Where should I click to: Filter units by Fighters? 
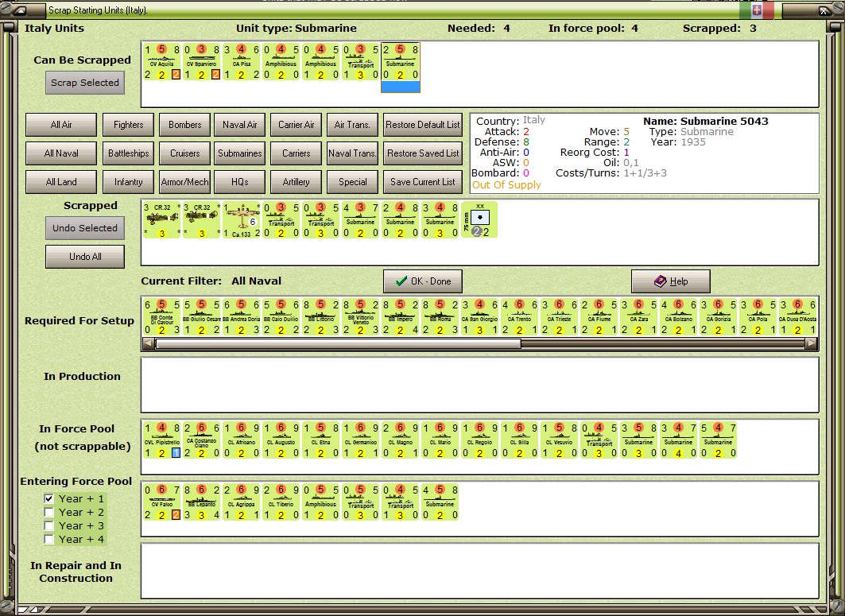[128, 125]
